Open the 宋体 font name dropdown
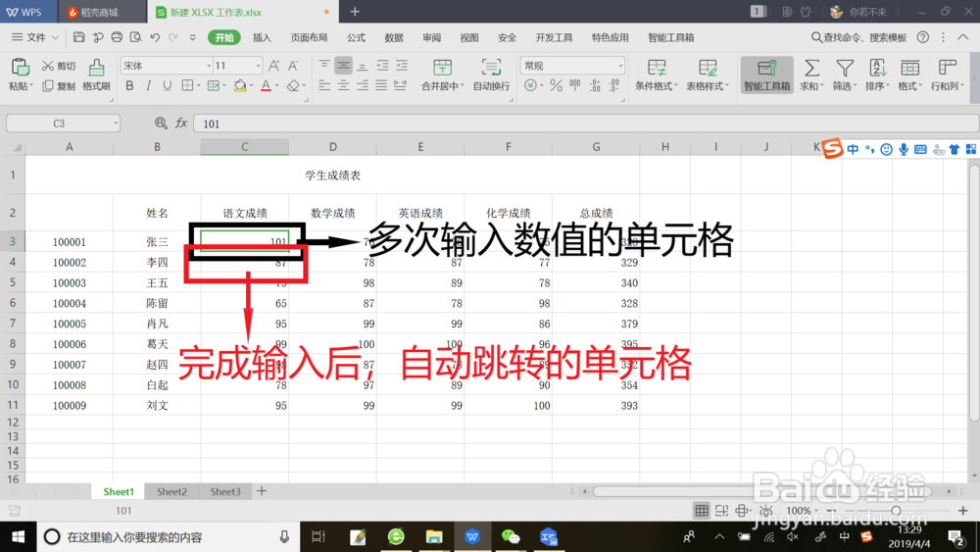The image size is (980, 552). [x=208, y=66]
